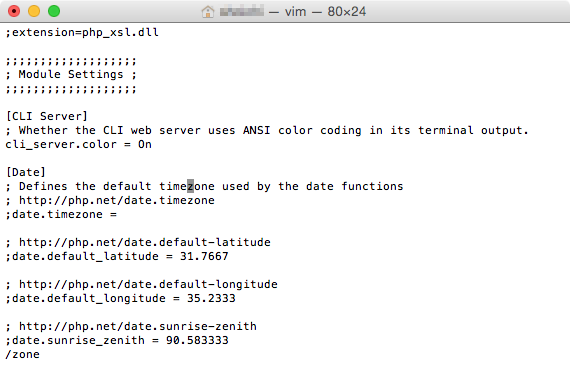Click the sunrise zenith value 90.583333

[x=197, y=340]
